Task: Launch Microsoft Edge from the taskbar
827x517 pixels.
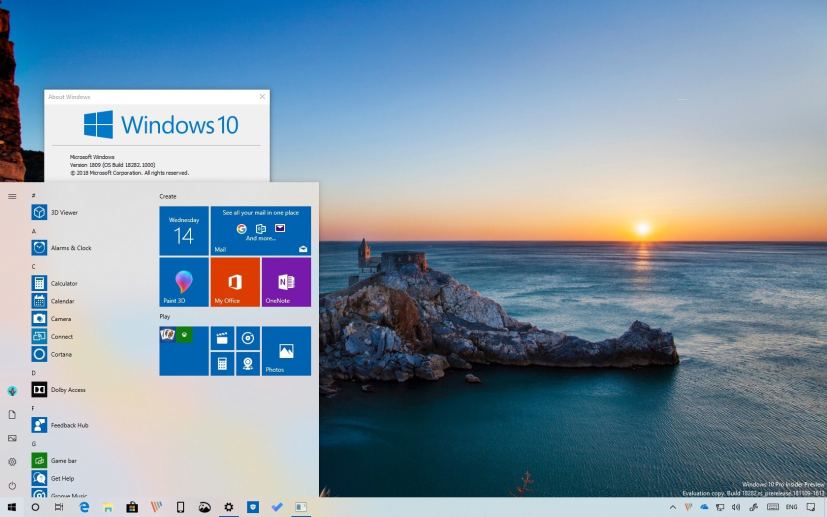Action: (x=84, y=508)
